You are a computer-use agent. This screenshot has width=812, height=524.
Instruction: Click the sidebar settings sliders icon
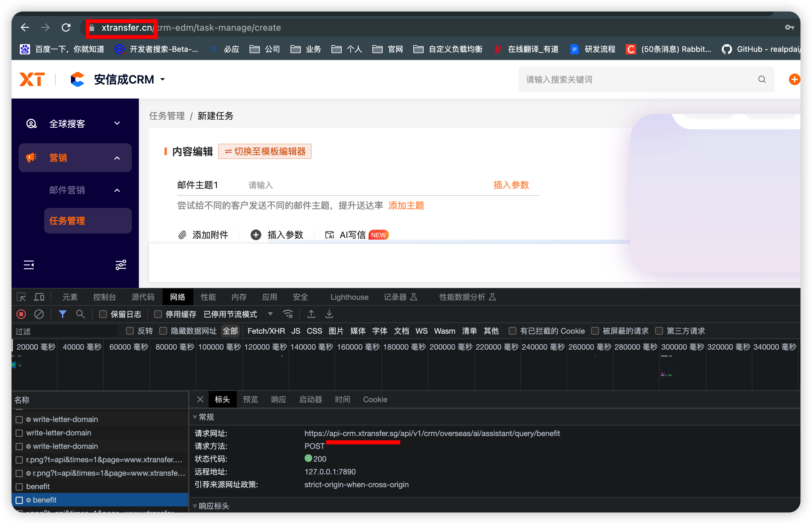121,265
